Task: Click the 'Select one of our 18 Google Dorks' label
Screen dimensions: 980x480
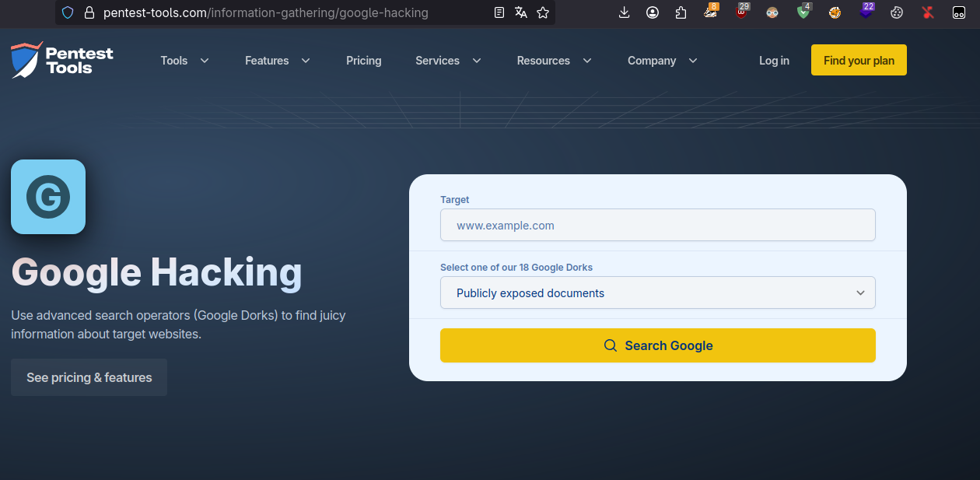Action: coord(516,267)
